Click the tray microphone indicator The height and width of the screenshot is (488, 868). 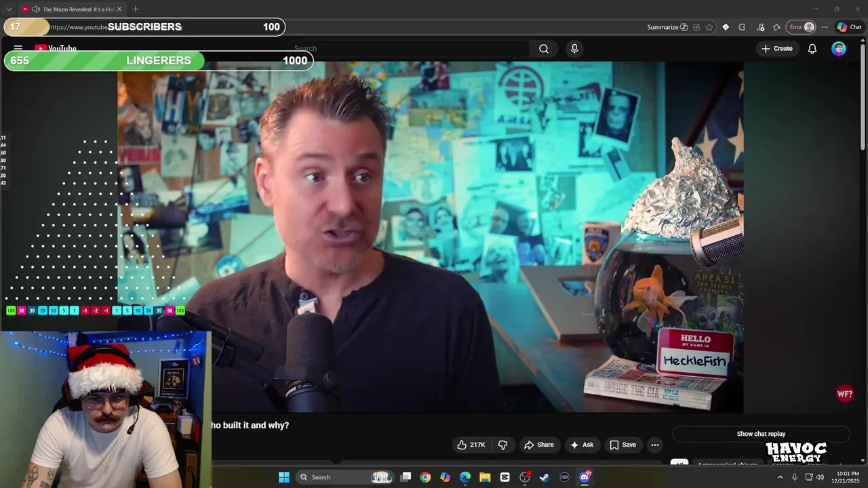point(794,477)
